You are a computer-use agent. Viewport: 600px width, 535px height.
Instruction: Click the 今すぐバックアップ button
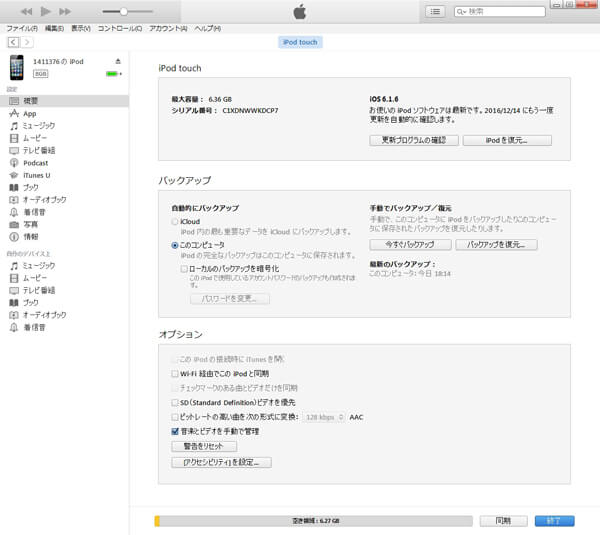point(410,245)
